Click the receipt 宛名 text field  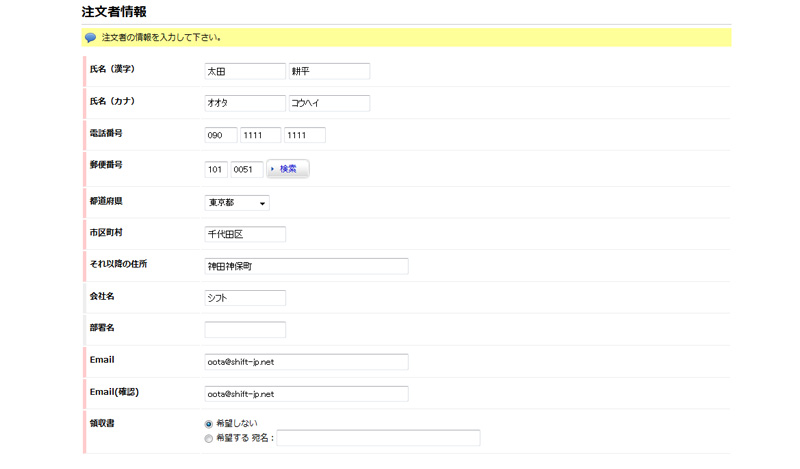(x=378, y=438)
